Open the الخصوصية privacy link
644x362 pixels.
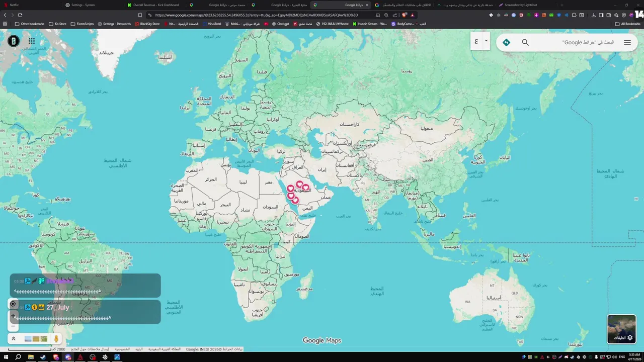pyautogui.click(x=122, y=349)
